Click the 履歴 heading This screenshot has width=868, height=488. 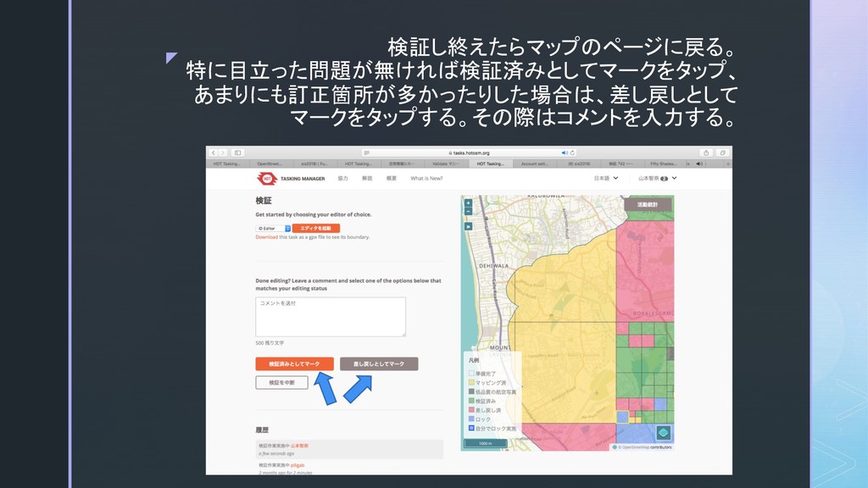(x=262, y=430)
